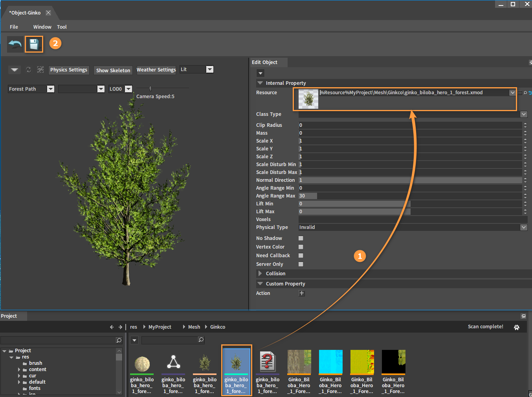Open the viewport options menu button
Viewport: 532px width, 397px height.
coord(15,70)
